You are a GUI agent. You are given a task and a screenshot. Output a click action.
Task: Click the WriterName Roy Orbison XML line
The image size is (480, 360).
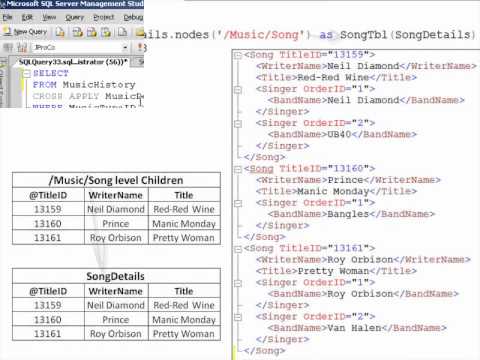pos(363,260)
